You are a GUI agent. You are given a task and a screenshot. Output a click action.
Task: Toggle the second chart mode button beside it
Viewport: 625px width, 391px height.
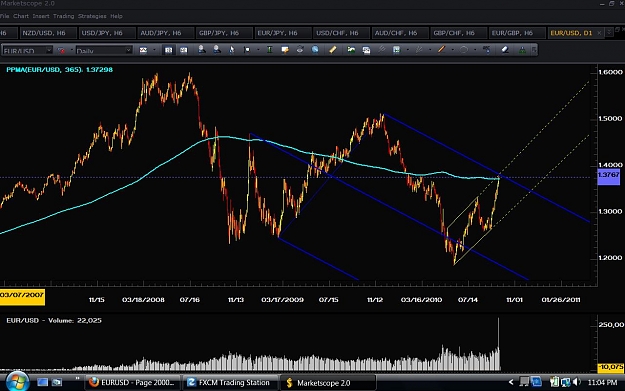click(x=183, y=50)
